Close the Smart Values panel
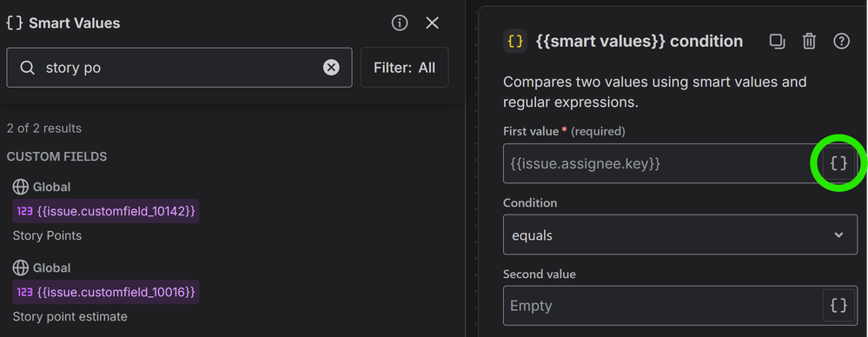Image resolution: width=868 pixels, height=337 pixels. pos(432,23)
